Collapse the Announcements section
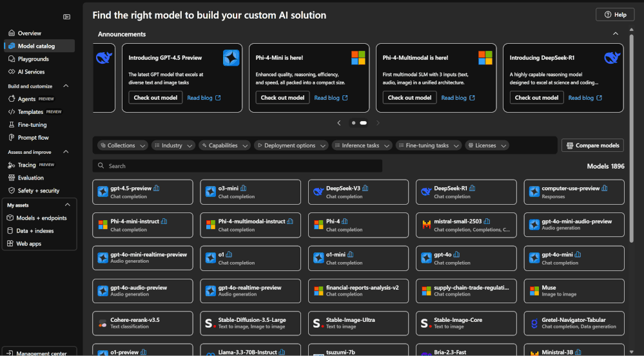 pyautogui.click(x=615, y=33)
